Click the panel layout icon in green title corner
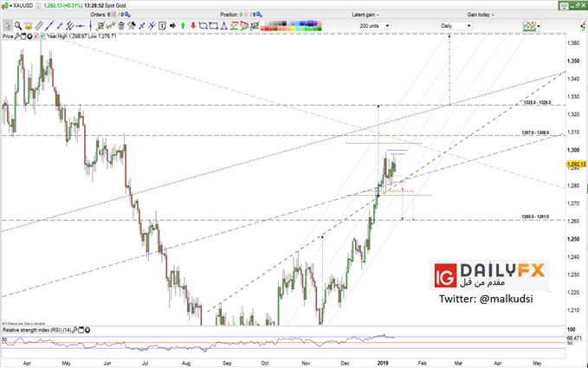Image resolution: width=588 pixels, height=368 pixels. (x=564, y=5)
